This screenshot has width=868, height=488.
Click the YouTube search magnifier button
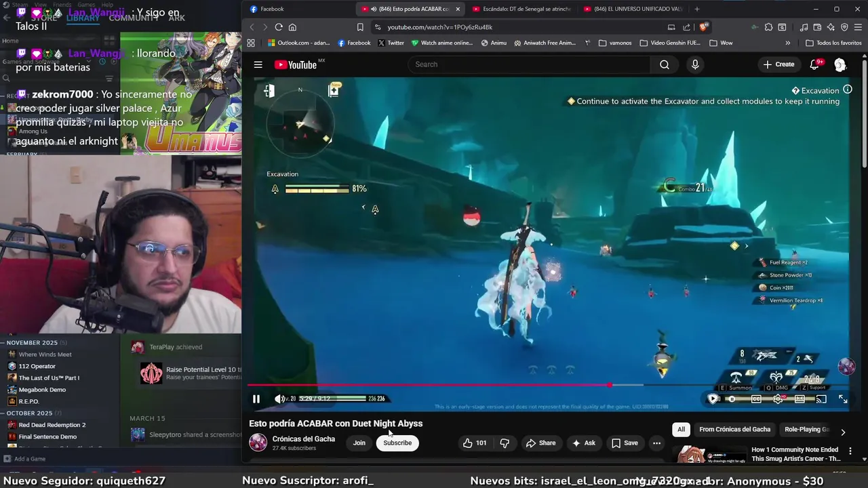[665, 64]
